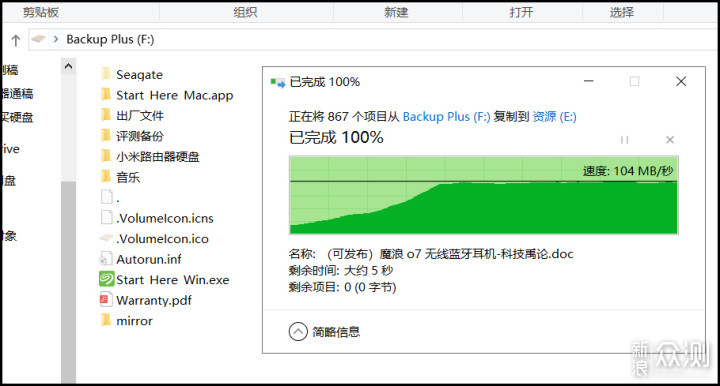
Task: Select the Start Here Mac.app folder icon
Action: [x=106, y=94]
